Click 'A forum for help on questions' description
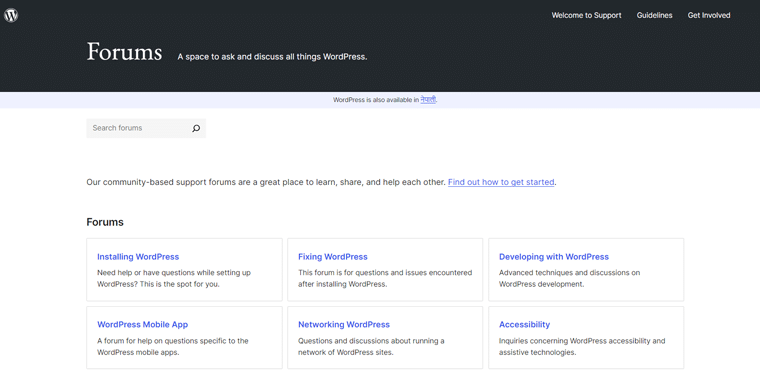 coord(173,346)
